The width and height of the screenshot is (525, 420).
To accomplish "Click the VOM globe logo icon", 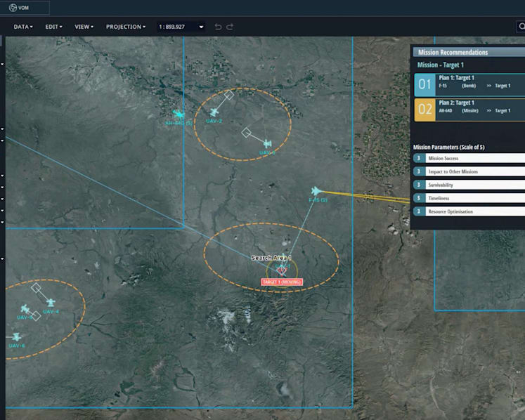I will tap(13, 8).
